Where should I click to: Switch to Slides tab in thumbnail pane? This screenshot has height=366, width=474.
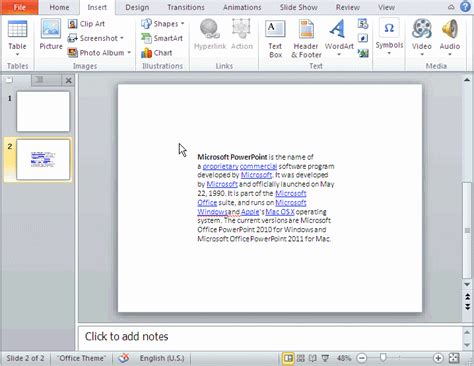tap(10, 80)
